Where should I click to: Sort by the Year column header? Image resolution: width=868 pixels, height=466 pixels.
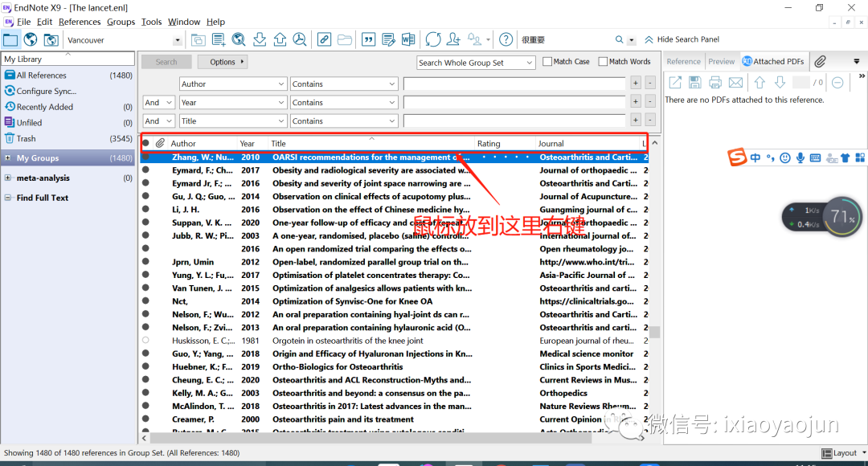tap(253, 143)
